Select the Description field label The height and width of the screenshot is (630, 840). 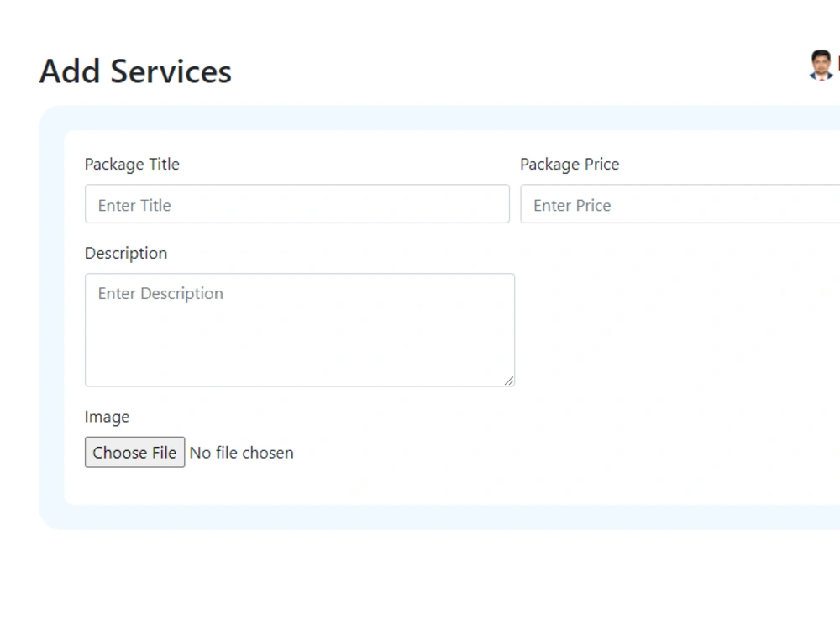126,253
